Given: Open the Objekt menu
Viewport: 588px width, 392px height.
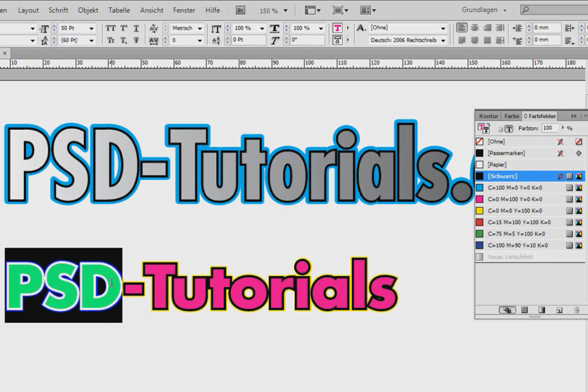Looking at the screenshot, I should 88,10.
